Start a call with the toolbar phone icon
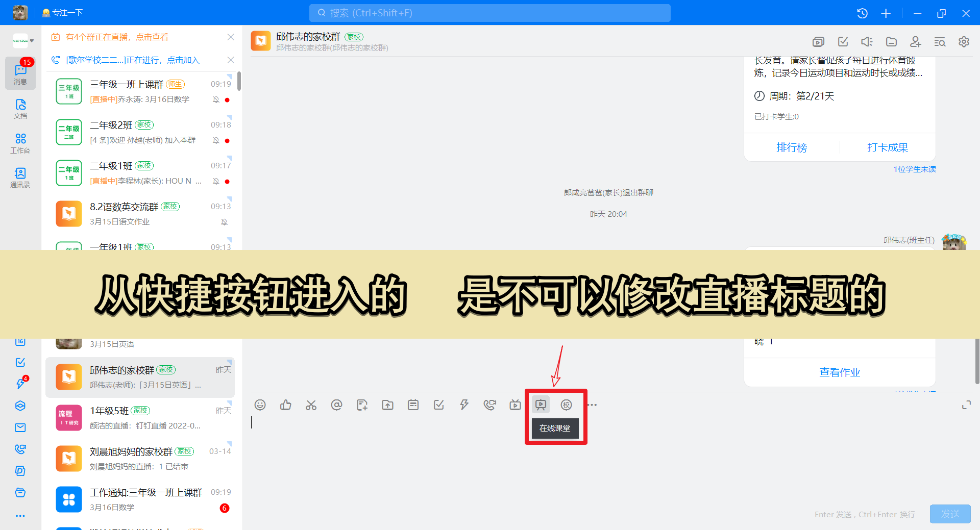The image size is (980, 530). click(489, 405)
